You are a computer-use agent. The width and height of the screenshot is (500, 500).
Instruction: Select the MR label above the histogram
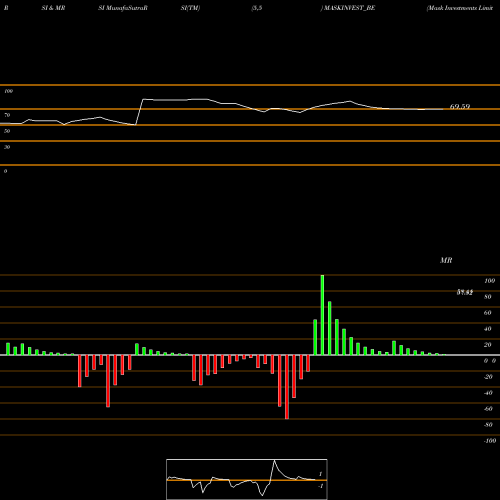446,260
